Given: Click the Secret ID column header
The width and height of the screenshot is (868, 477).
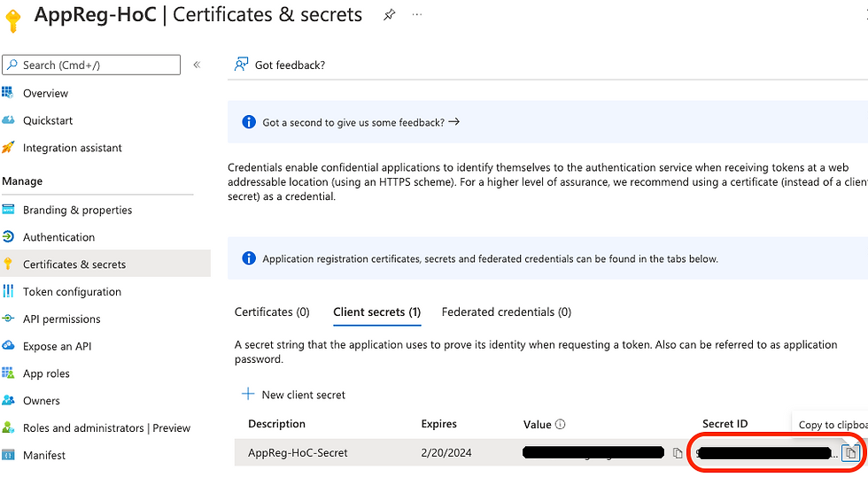Looking at the screenshot, I should (725, 424).
